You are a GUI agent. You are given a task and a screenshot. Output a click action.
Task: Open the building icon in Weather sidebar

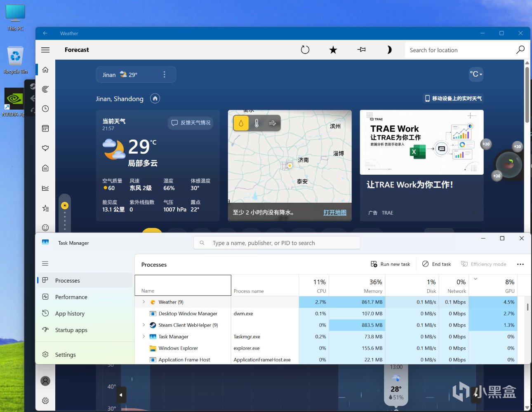tap(45, 168)
